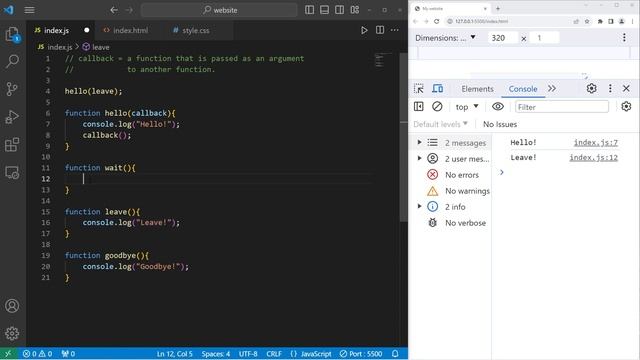Toggle the live expression eye icon
This screenshot has height=360, width=640.
point(498,107)
